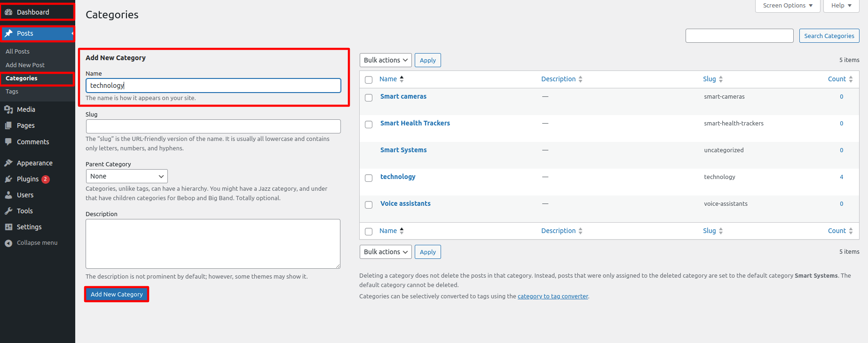Go to All Posts submenu item
The image size is (868, 343).
17,51
